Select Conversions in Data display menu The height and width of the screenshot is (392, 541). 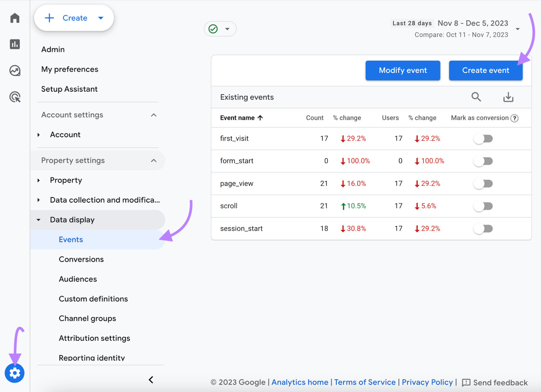(81, 259)
